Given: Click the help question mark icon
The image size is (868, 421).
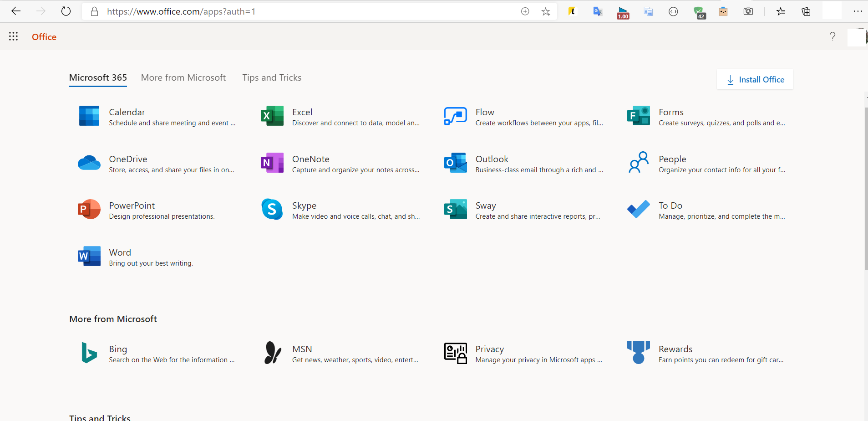Looking at the screenshot, I should click(832, 36).
